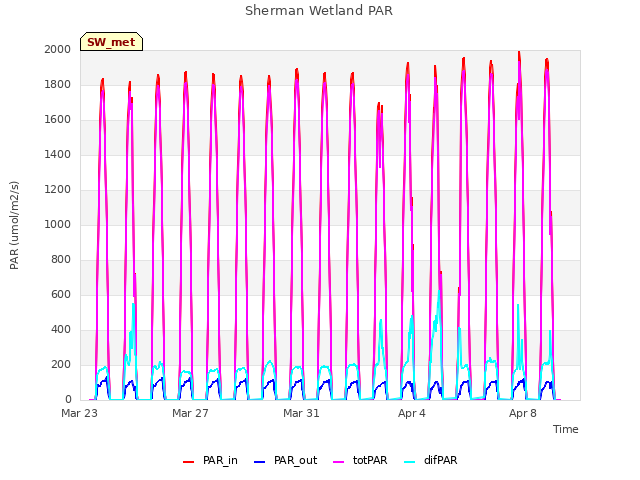Viewport: 640px width, 480px height.
Task: Click the tallest difPAR spike after Apr 4
Action: pyautogui.click(x=439, y=291)
